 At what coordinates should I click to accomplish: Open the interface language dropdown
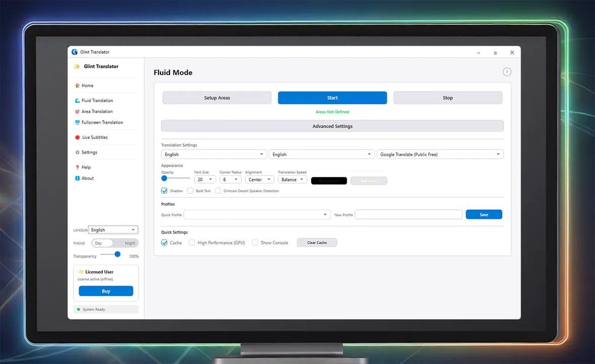(x=113, y=230)
